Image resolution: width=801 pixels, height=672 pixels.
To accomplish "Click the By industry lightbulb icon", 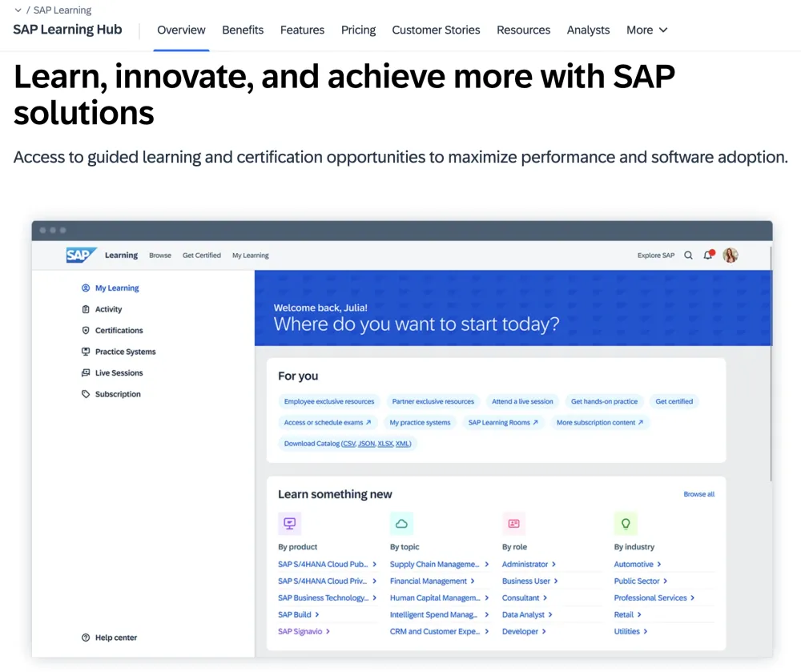I will point(626,524).
